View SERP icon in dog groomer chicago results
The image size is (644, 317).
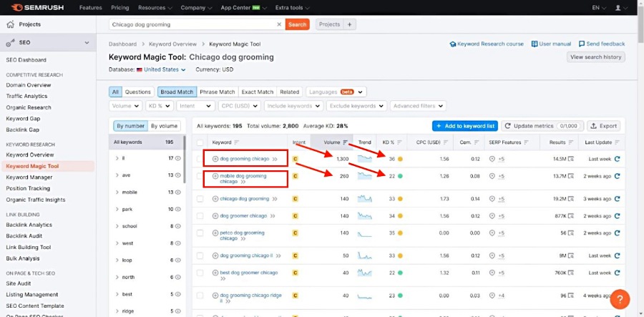click(x=571, y=216)
